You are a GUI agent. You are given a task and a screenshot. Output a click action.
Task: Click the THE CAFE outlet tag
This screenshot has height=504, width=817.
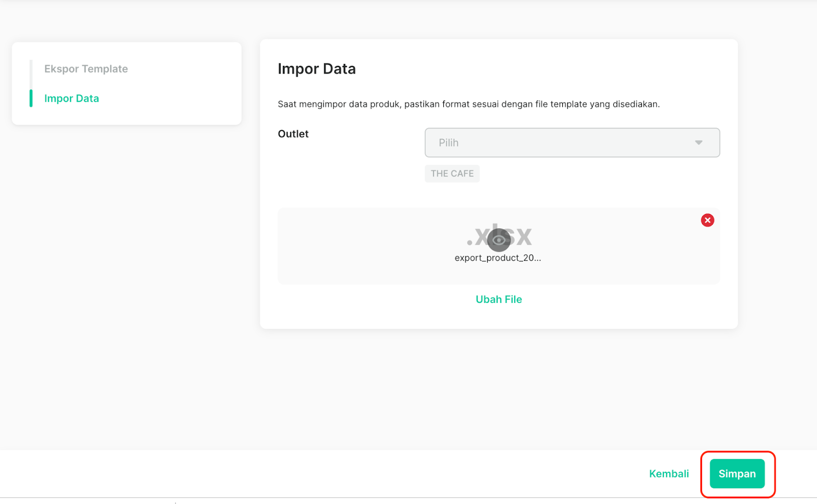tap(452, 174)
